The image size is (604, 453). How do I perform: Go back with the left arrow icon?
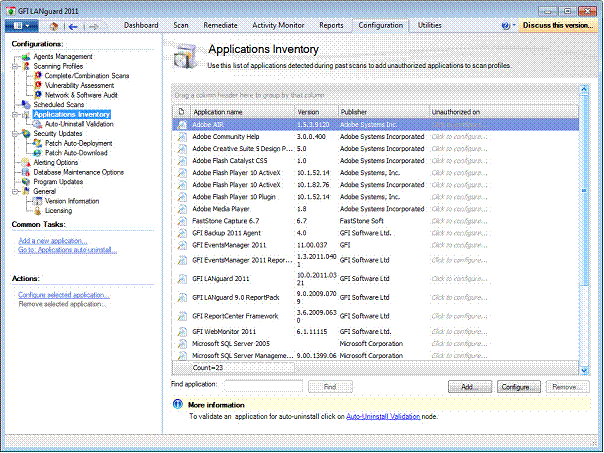tap(73, 27)
